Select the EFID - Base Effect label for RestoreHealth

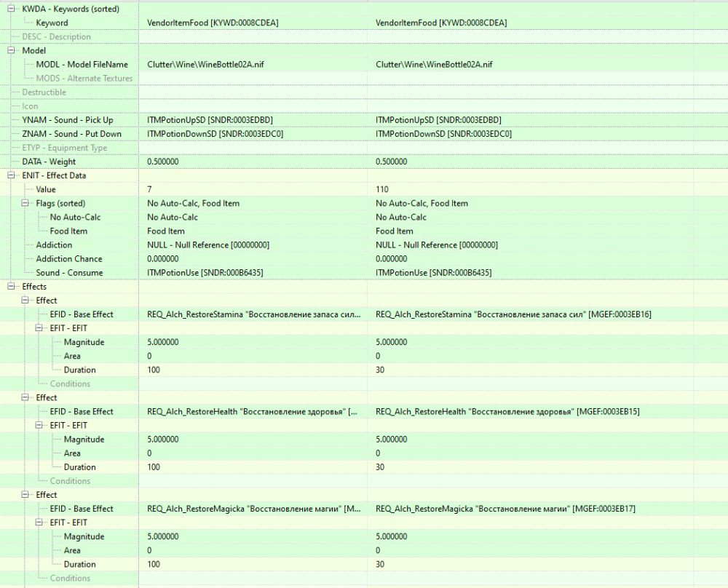coord(82,412)
